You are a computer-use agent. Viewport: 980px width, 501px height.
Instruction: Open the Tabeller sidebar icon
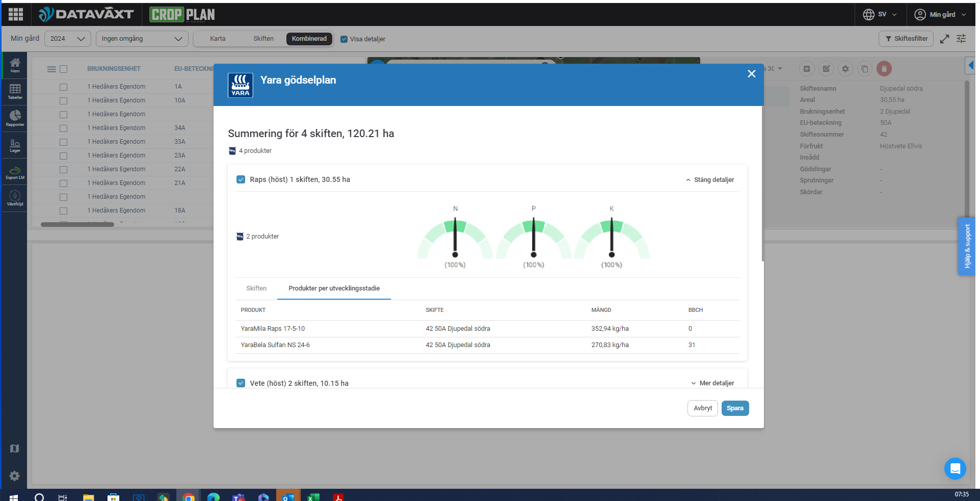tap(15, 91)
